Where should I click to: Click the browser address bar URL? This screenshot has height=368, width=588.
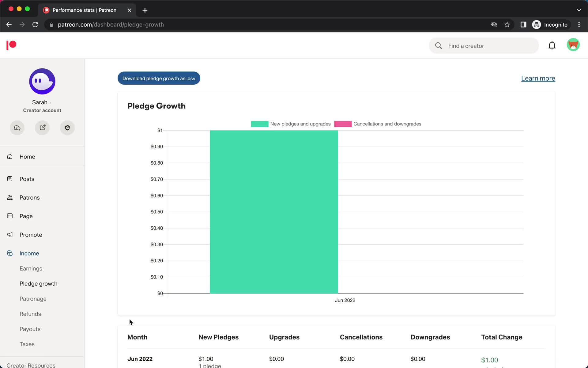(x=111, y=25)
